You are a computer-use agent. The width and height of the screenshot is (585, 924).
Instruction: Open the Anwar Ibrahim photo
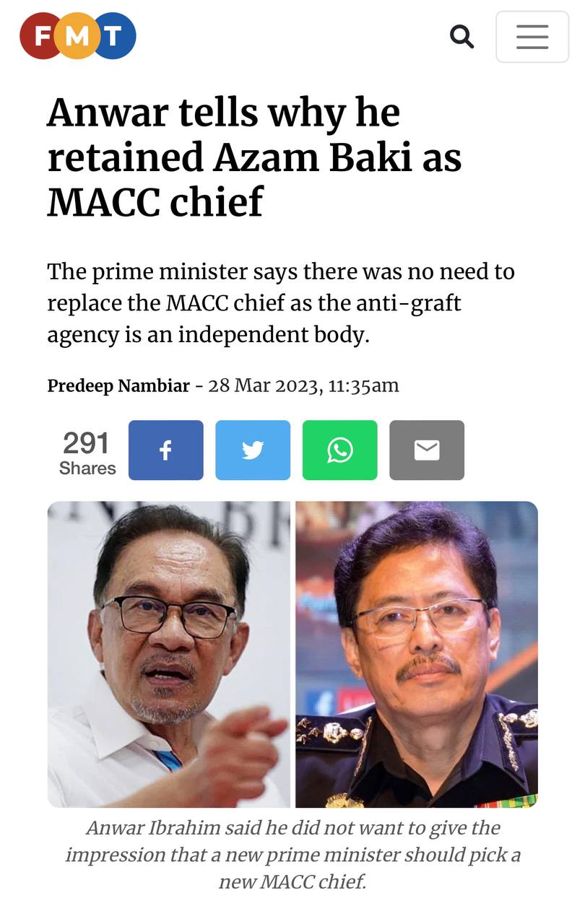tap(169, 654)
